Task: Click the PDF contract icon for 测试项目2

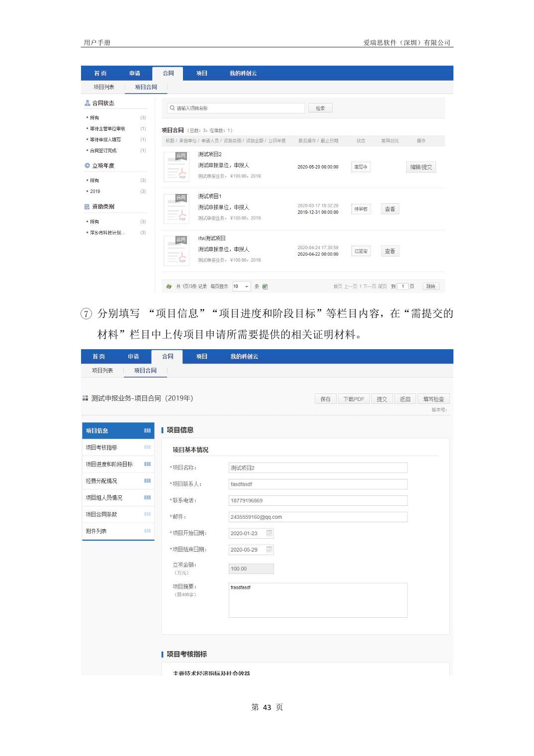Action: (177, 167)
